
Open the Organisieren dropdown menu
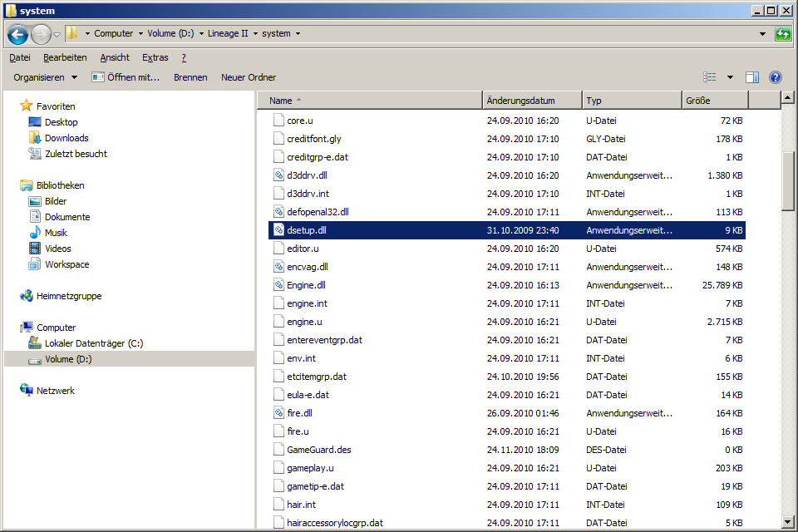45,77
